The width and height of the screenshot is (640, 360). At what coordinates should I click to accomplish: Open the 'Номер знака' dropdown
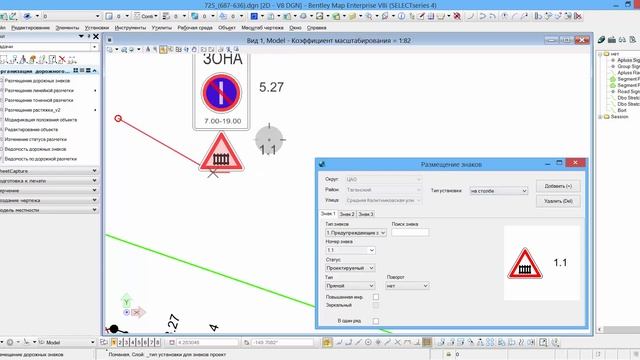pos(350,250)
